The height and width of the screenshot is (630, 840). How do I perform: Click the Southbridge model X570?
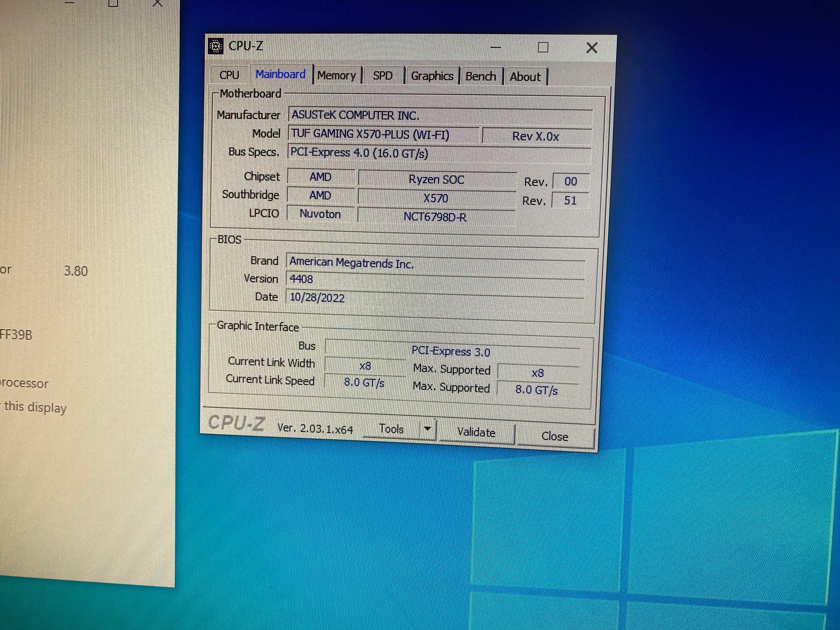coord(436,199)
